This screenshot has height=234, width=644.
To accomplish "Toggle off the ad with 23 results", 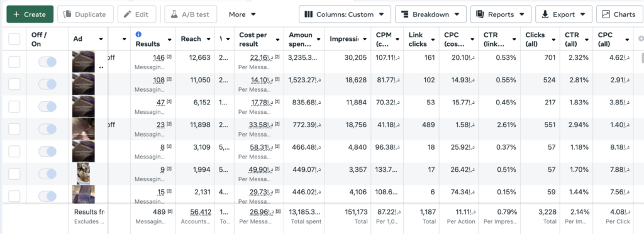I will coord(47,129).
